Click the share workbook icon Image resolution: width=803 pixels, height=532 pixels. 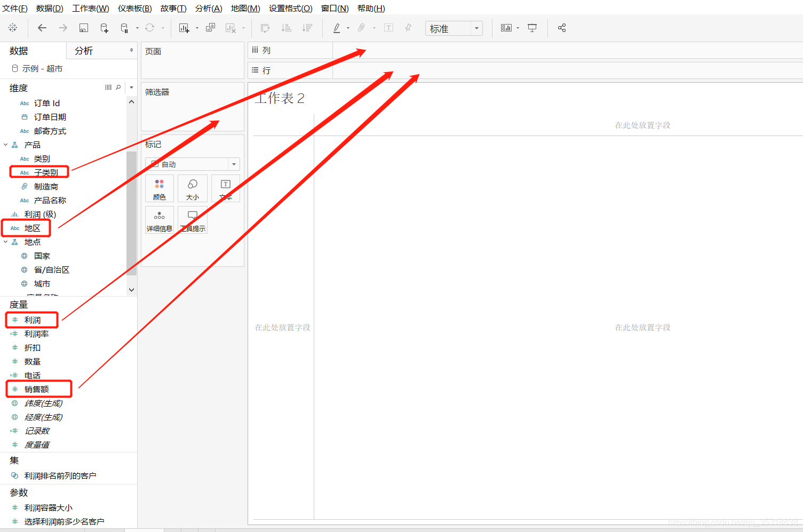pos(562,28)
